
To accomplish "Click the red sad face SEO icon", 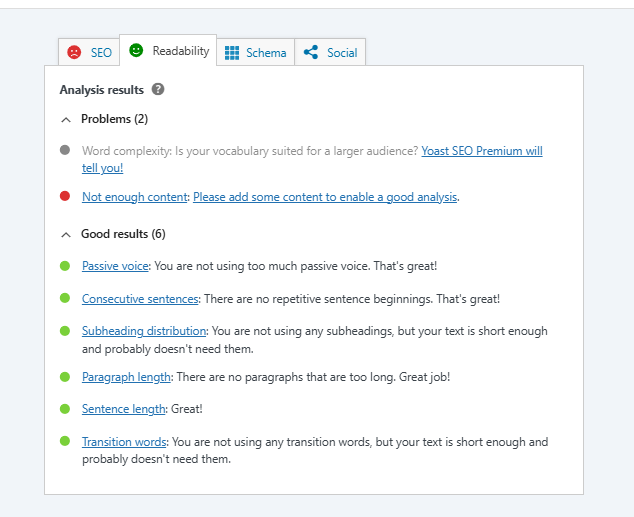I will click(x=74, y=53).
